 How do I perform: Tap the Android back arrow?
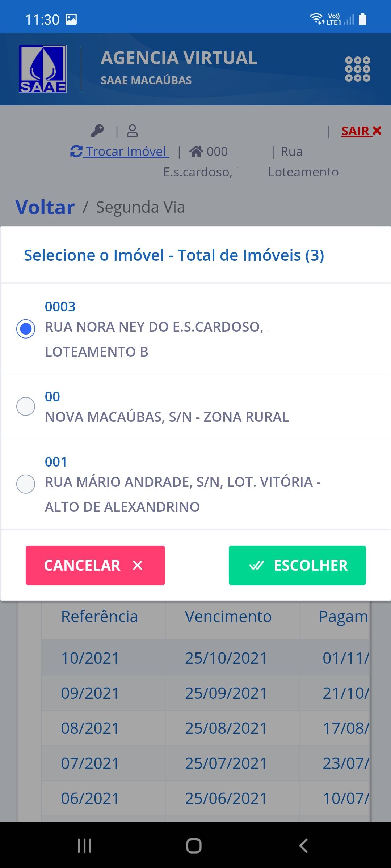coord(303,846)
